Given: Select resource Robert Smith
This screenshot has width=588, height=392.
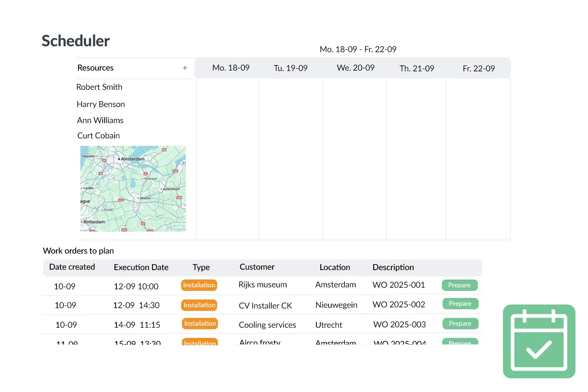Looking at the screenshot, I should pos(99,87).
